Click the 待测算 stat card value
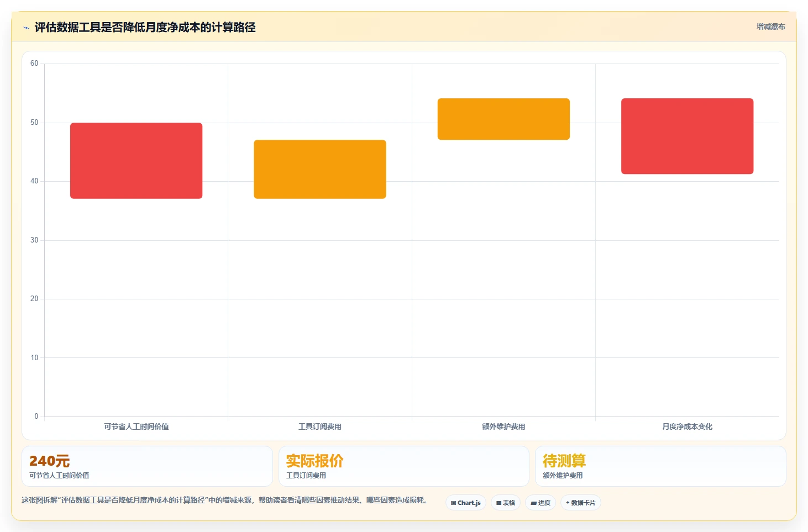Image resolution: width=808 pixels, height=532 pixels. (564, 461)
